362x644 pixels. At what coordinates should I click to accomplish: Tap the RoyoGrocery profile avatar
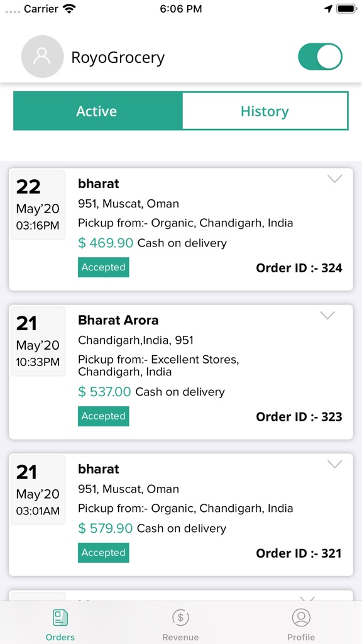coord(42,57)
